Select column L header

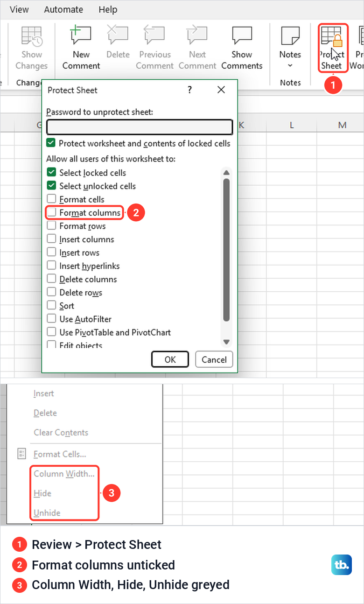tap(291, 125)
